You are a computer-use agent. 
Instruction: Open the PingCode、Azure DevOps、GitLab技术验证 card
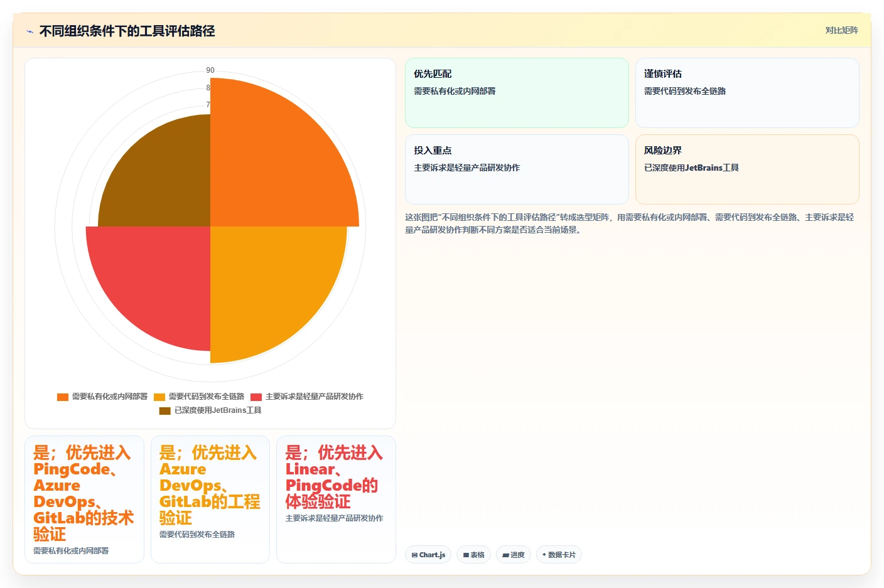pyautogui.click(x=84, y=500)
